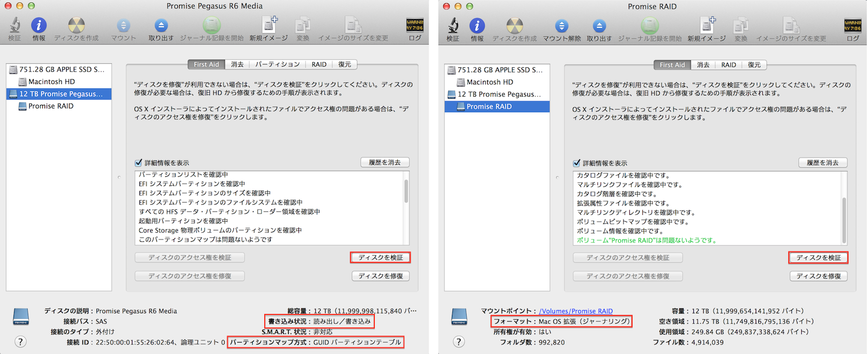The image size is (868, 354).
Task: Click help question mark in Promise Pegasus R6 Media window
Action: (x=21, y=342)
